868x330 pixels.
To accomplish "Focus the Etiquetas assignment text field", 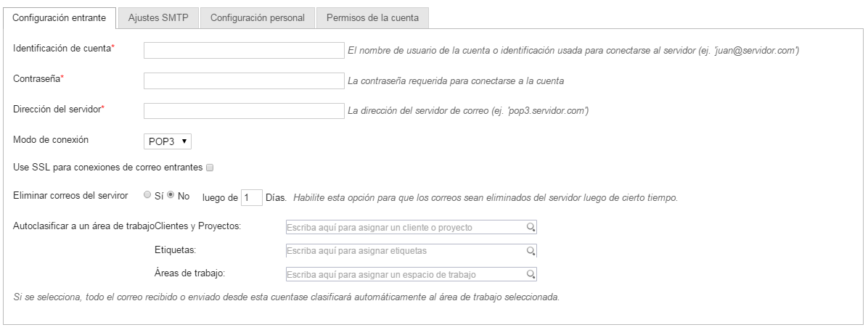I will click(x=406, y=251).
